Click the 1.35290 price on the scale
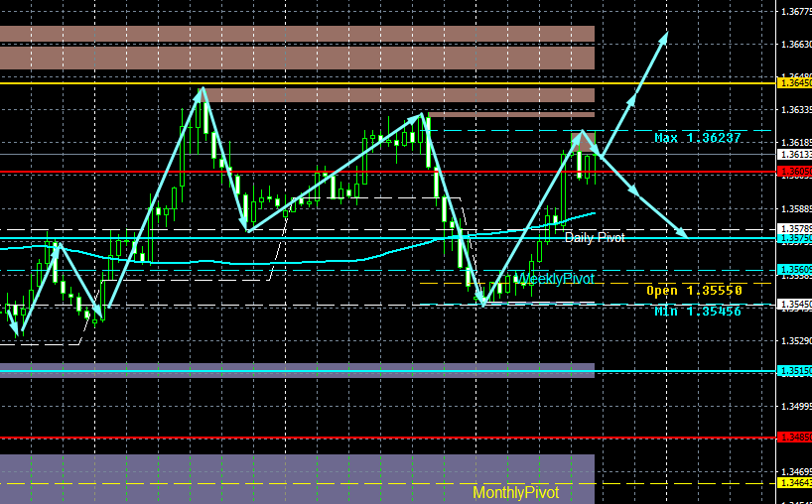Image resolution: width=812 pixels, height=504 pixels. coord(796,340)
